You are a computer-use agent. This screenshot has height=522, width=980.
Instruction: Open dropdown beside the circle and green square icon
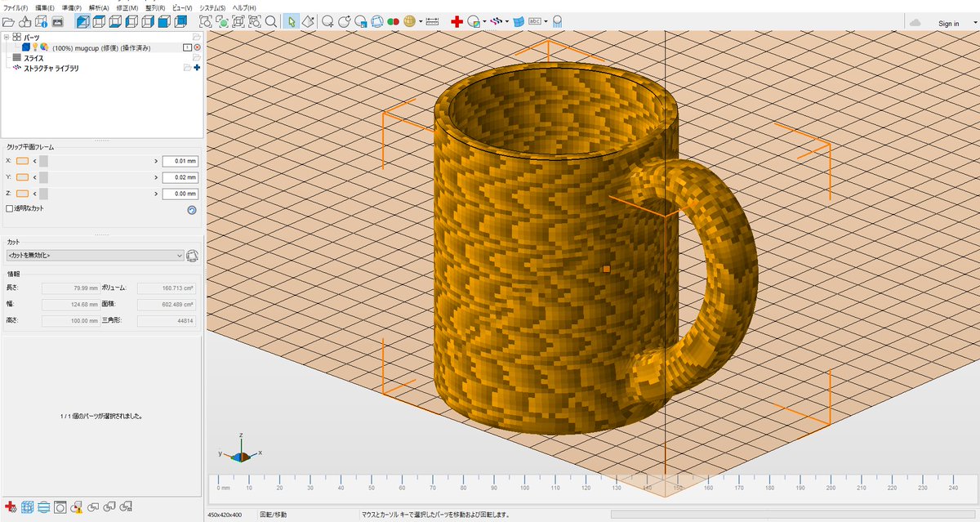coord(484,22)
